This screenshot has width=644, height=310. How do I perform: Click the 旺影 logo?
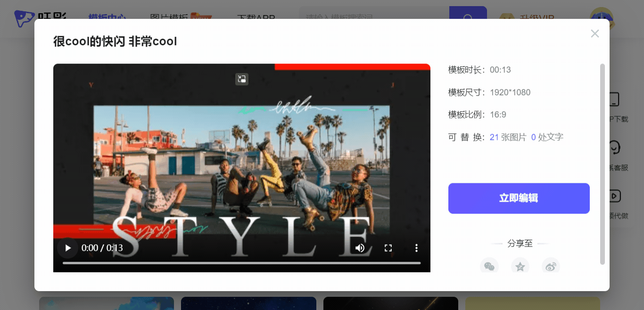40,18
